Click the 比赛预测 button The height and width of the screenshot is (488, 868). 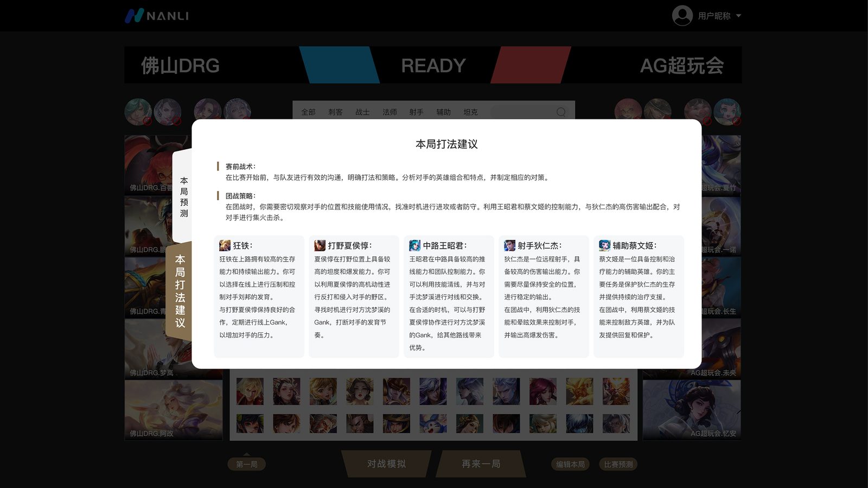pyautogui.click(x=618, y=464)
